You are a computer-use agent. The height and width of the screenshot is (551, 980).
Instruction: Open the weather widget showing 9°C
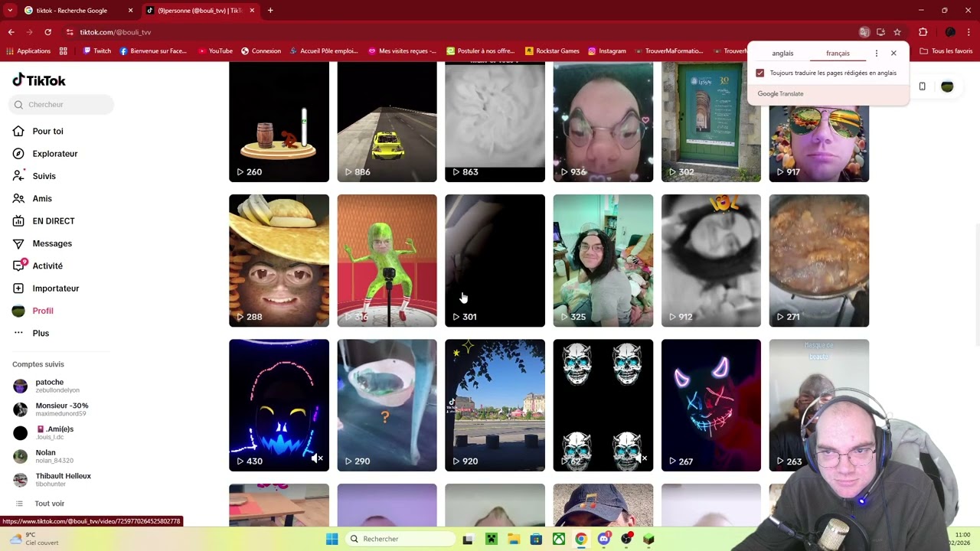[x=34, y=539]
